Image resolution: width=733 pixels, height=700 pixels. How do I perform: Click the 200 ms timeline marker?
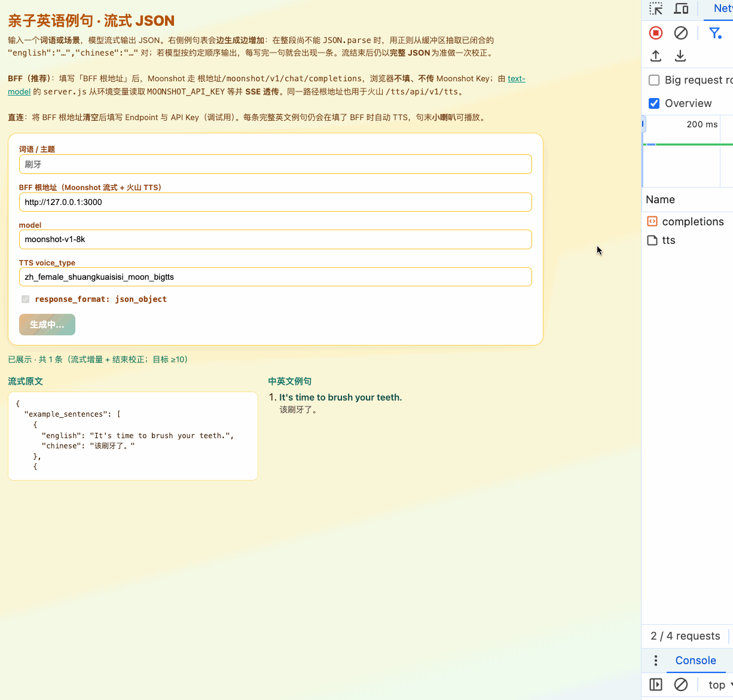tap(702, 124)
